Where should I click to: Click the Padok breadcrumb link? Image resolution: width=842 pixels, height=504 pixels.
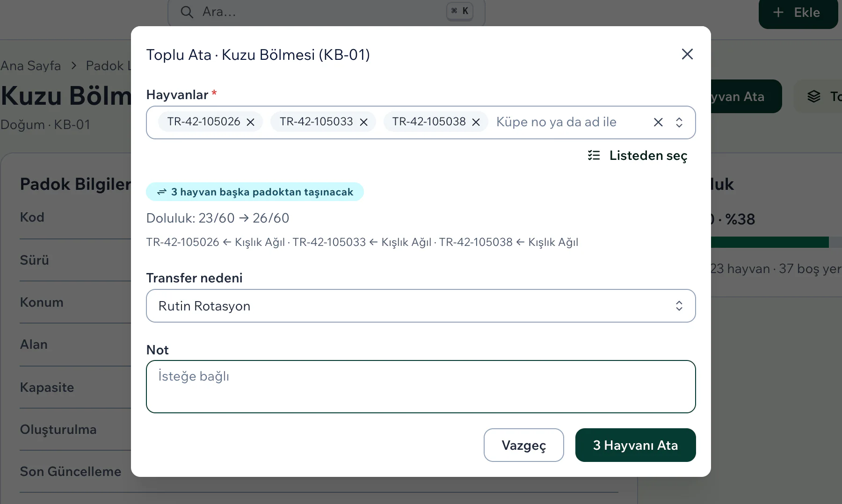[x=109, y=65]
